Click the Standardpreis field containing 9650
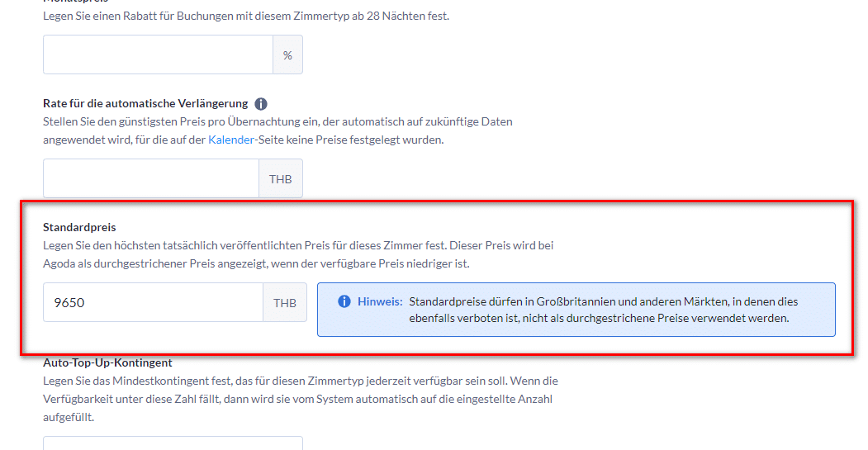 click(153, 302)
